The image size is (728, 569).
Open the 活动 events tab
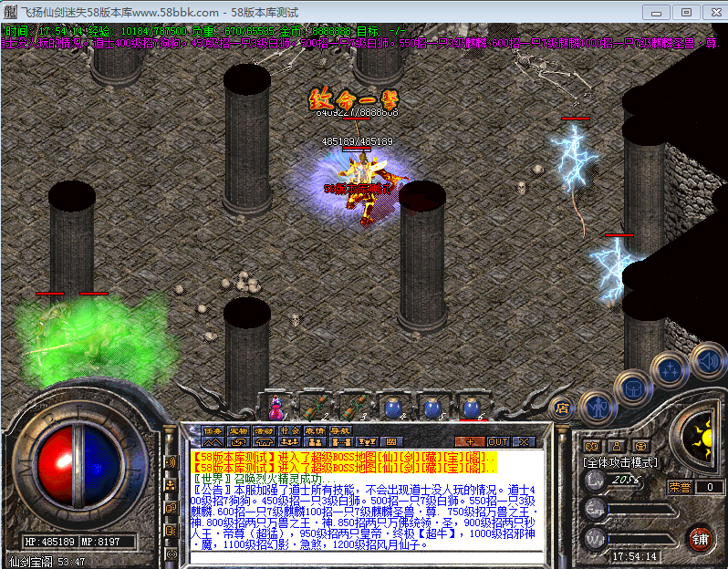(x=264, y=430)
